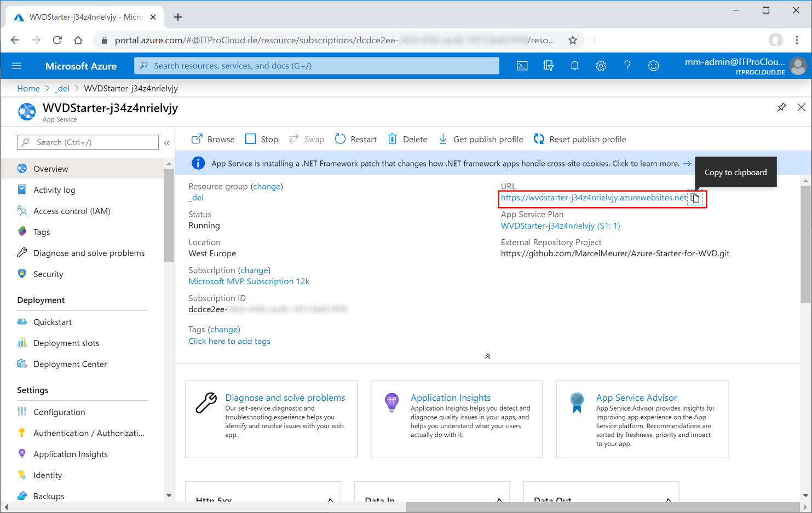Open App Service Advisor card
Image resolution: width=812 pixels, height=513 pixels.
point(642,419)
